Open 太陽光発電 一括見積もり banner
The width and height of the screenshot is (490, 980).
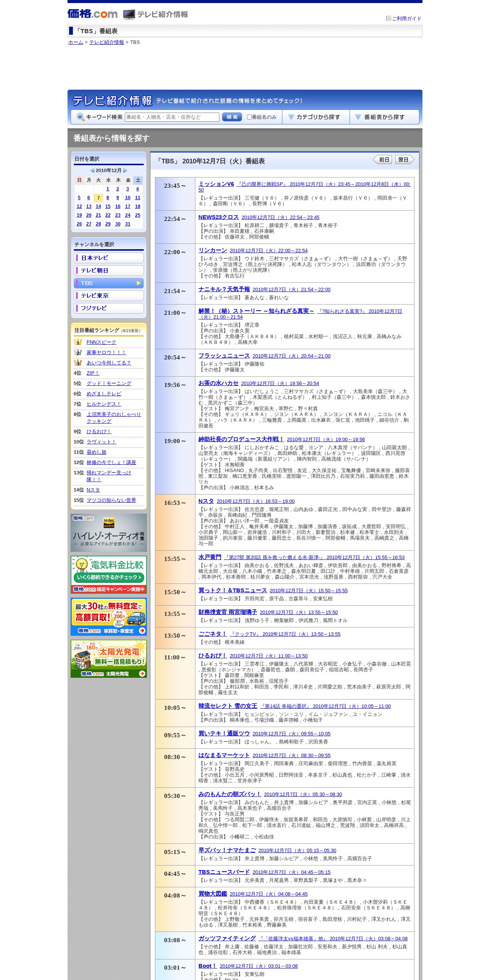tap(109, 659)
